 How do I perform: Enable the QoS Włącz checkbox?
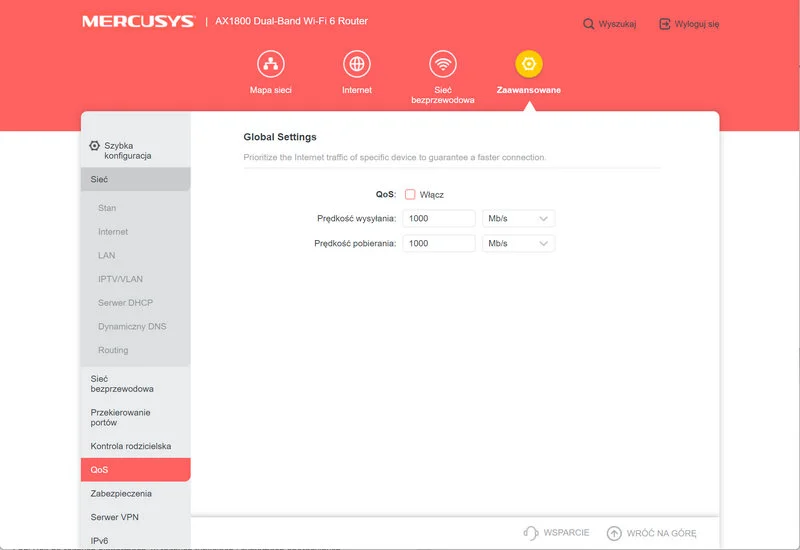(x=410, y=195)
